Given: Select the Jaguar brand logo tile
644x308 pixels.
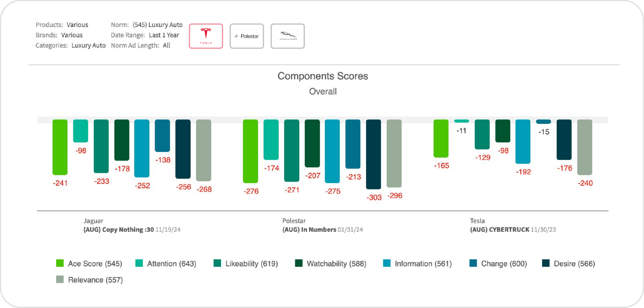Looking at the screenshot, I should [287, 36].
